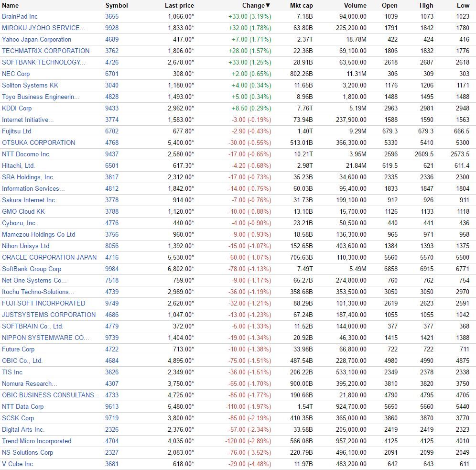The width and height of the screenshot is (476, 470).
Task: Open Yahoo Japan Corporation link
Action: 36,40
